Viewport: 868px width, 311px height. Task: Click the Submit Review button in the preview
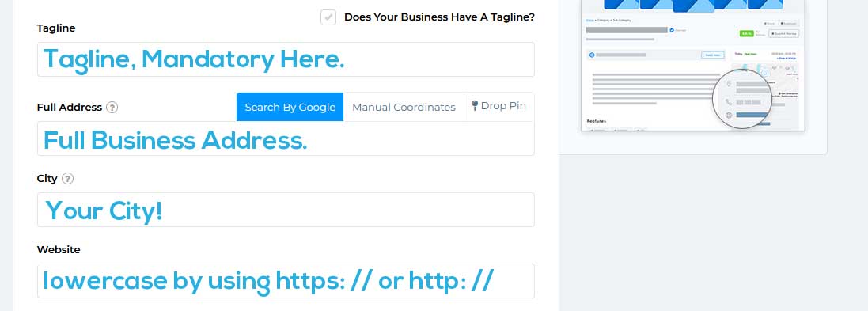[784, 34]
